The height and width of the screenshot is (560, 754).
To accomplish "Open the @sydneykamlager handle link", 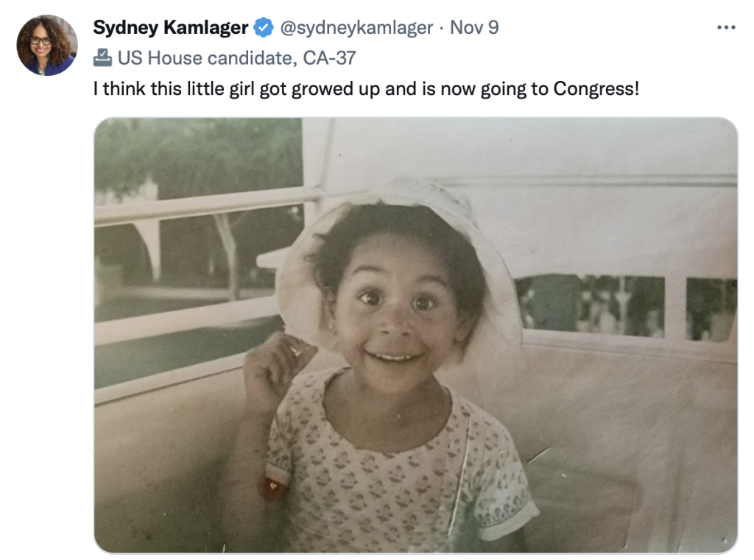I will (355, 28).
